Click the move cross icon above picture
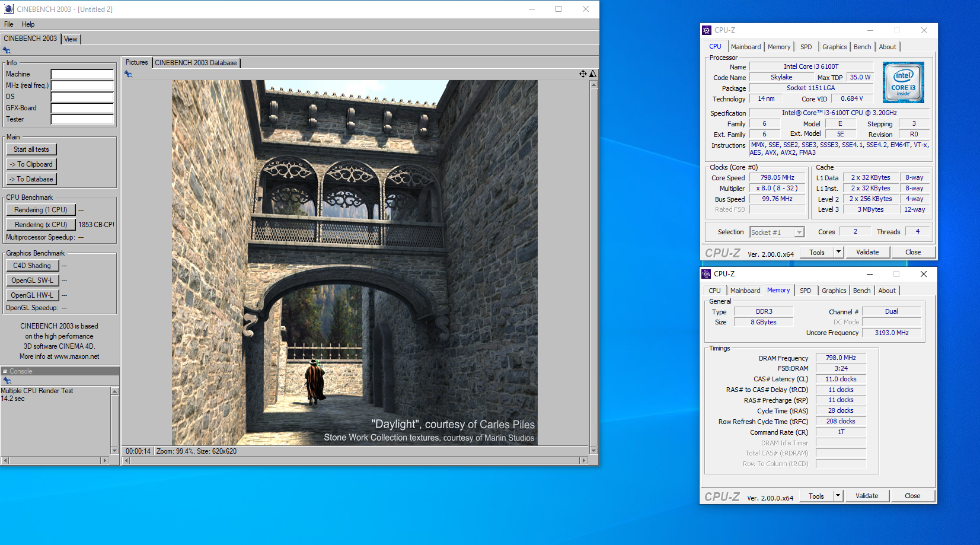The width and height of the screenshot is (980, 545). click(583, 74)
